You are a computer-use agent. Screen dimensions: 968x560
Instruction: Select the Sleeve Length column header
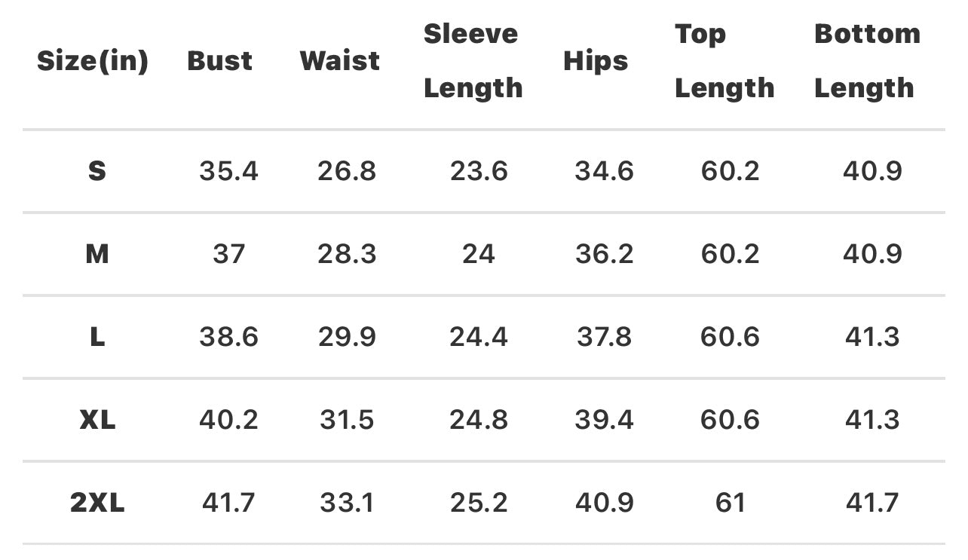473,61
